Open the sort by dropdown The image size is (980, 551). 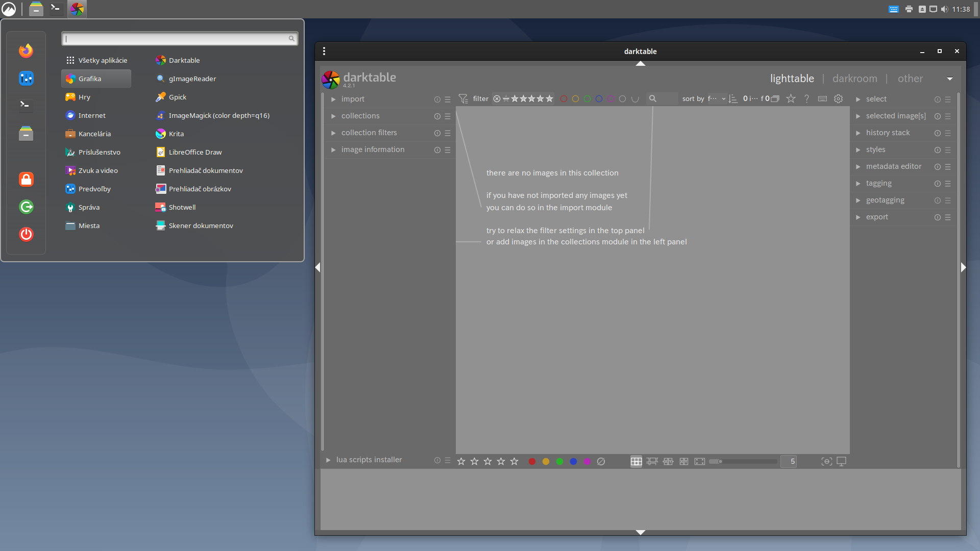click(x=717, y=99)
